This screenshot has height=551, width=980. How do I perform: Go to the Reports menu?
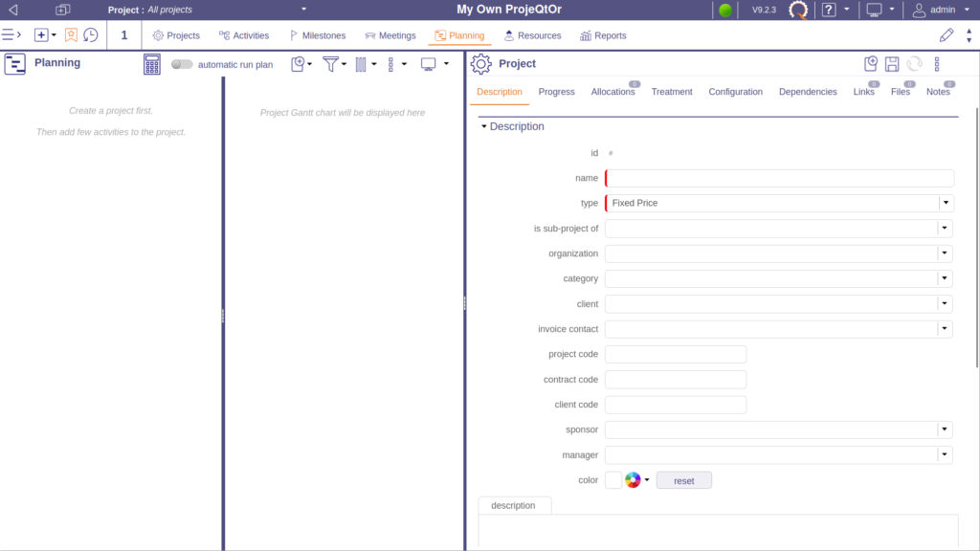[603, 35]
